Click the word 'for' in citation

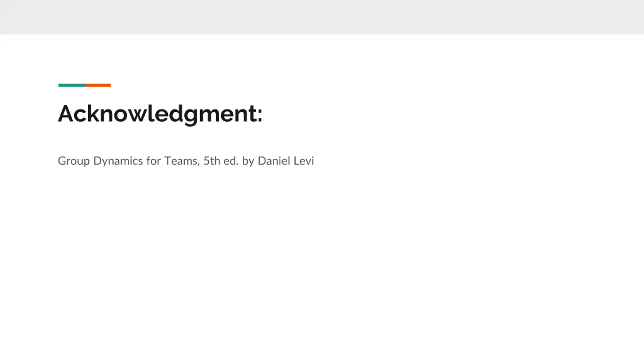153,161
